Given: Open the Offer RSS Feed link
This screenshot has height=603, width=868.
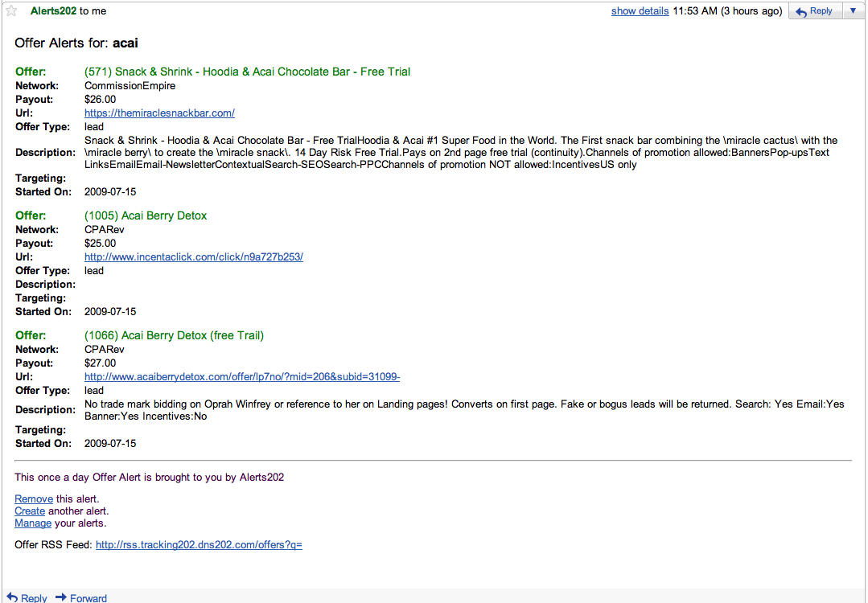Looking at the screenshot, I should tap(199, 545).
